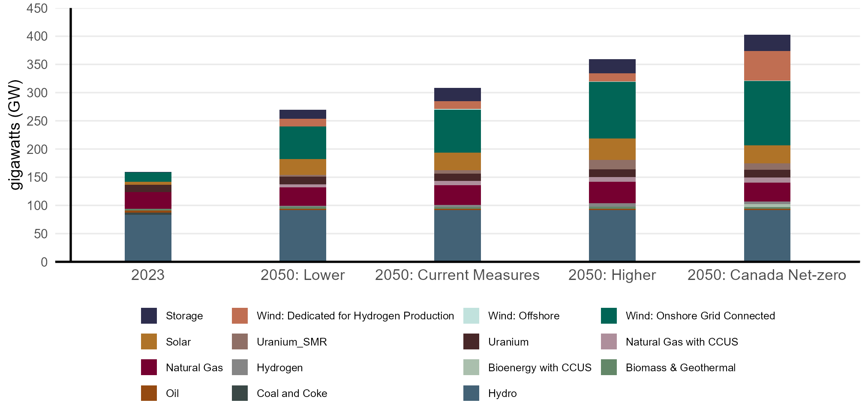
Task: Select the Coal and Coke legend swatch
Action: (240, 393)
